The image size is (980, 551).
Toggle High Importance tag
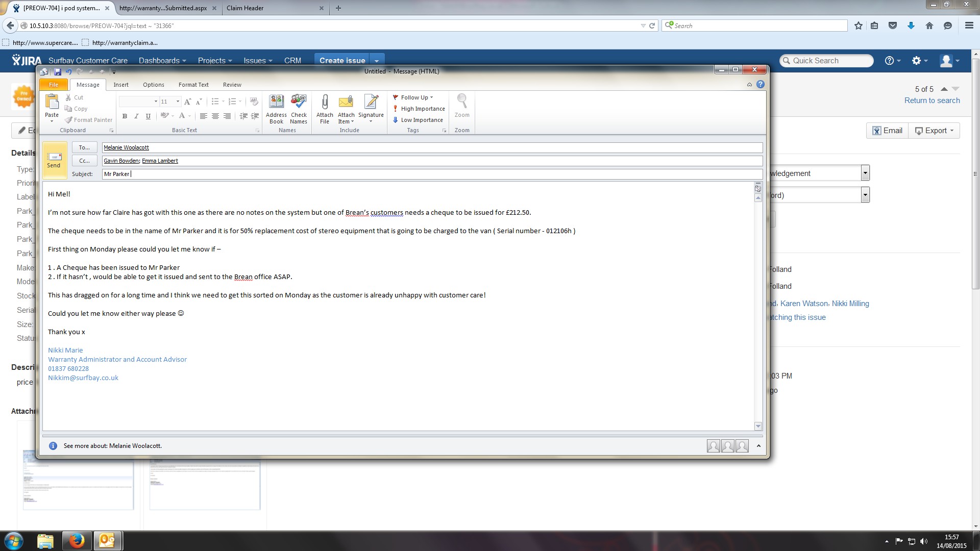(419, 109)
